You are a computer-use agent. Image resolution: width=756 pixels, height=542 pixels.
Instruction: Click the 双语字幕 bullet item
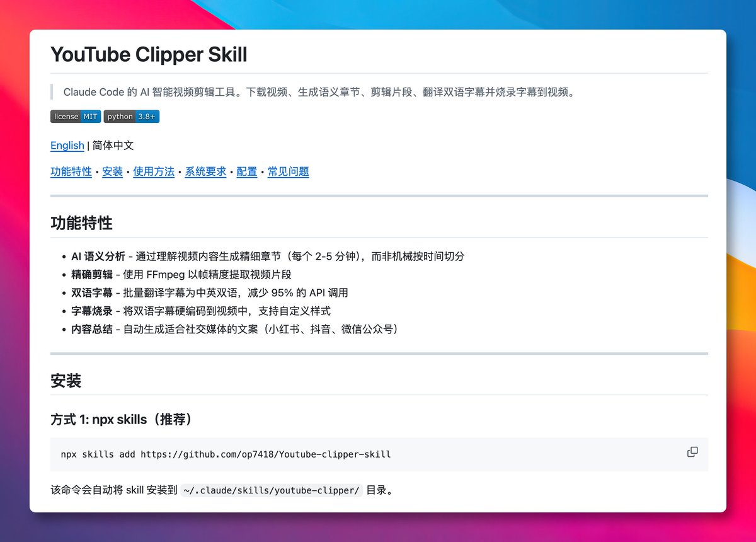click(210, 293)
